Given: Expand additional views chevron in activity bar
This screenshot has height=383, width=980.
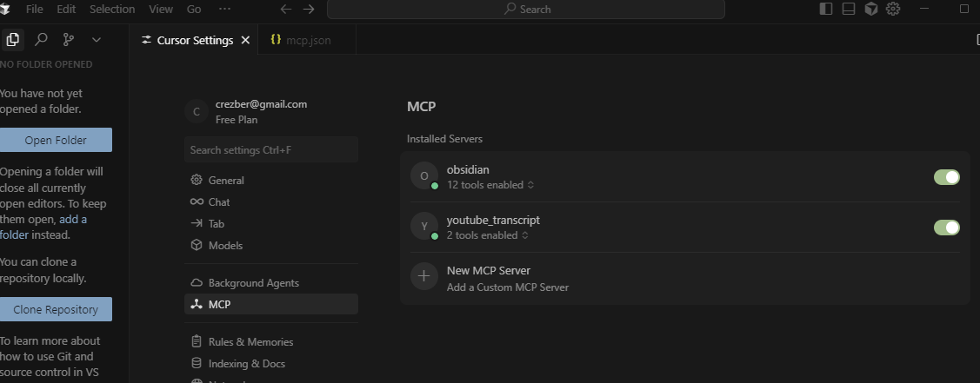Looking at the screenshot, I should pyautogui.click(x=97, y=40).
